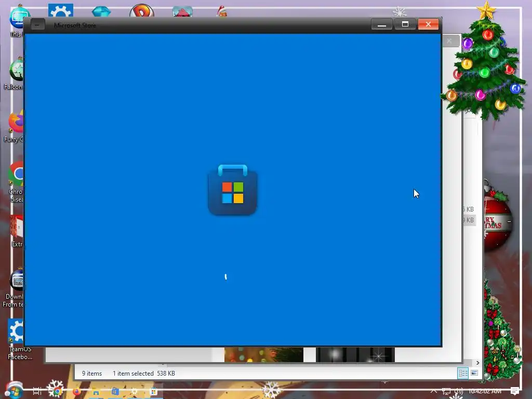Close the background Explorer window
Viewport: 532px width, 399px height.
(x=449, y=41)
